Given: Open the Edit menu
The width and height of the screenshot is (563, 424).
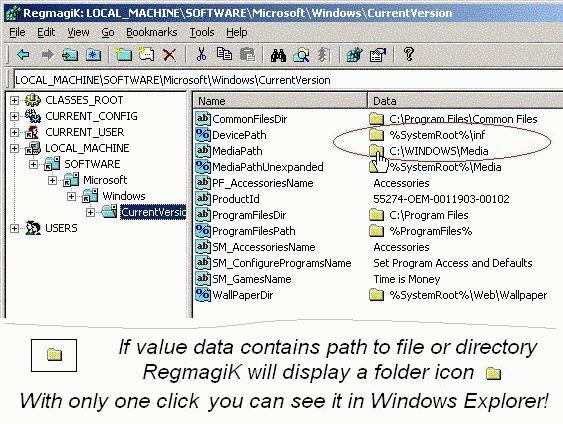Looking at the screenshot, I should tap(46, 32).
